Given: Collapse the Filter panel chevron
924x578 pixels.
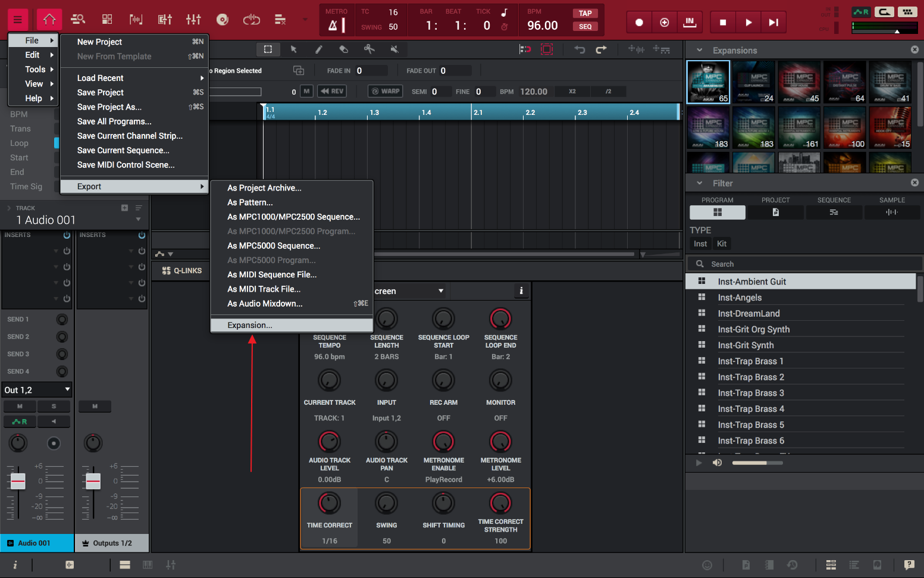Looking at the screenshot, I should [x=700, y=183].
